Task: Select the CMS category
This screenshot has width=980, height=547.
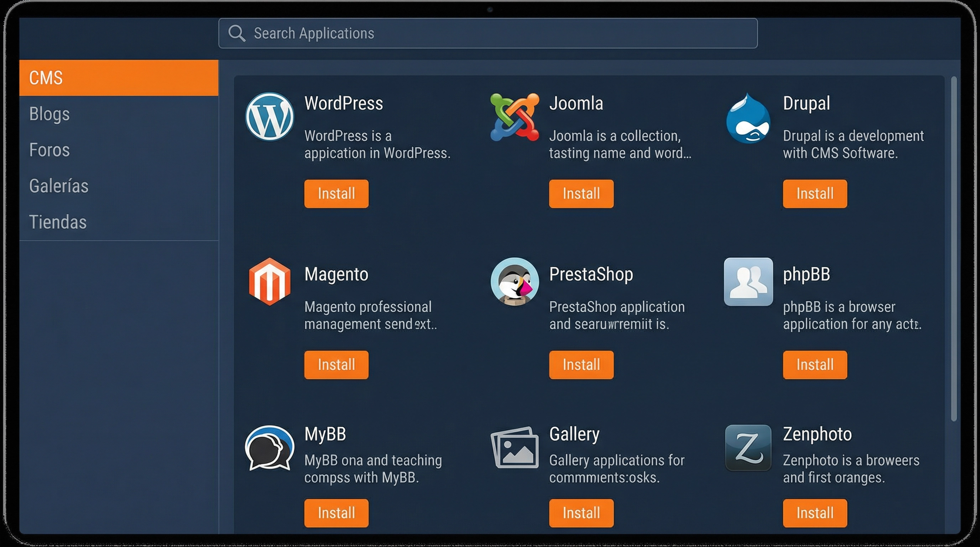Action: [x=119, y=78]
